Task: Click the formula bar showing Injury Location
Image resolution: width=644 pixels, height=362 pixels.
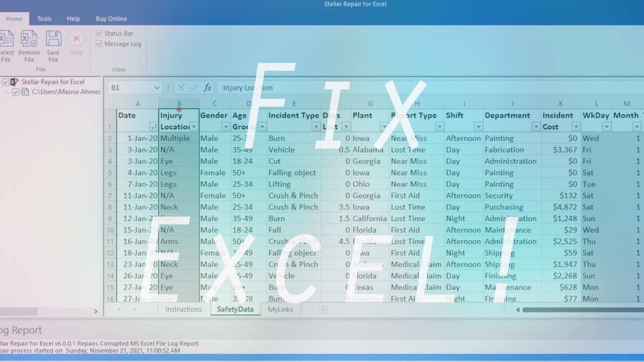Action: pyautogui.click(x=430, y=87)
